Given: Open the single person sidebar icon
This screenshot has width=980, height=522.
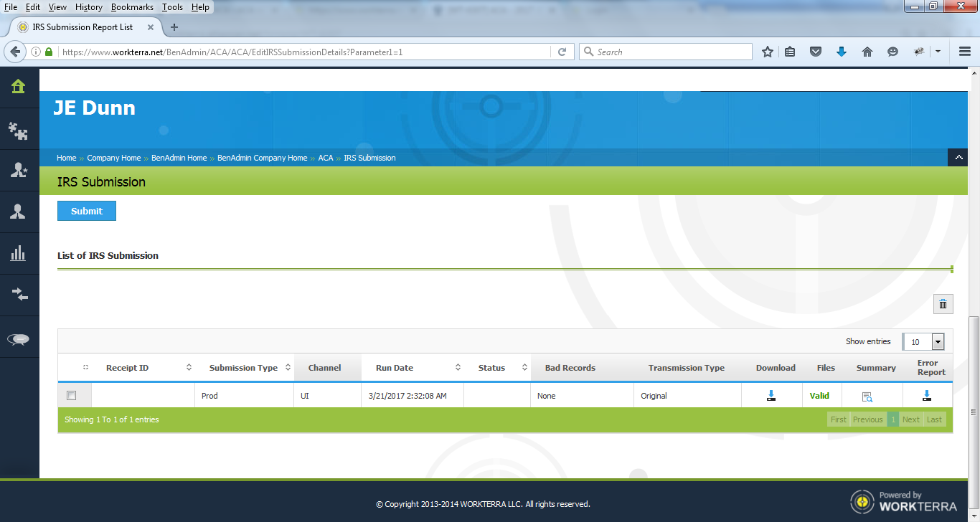Looking at the screenshot, I should pos(18,212).
